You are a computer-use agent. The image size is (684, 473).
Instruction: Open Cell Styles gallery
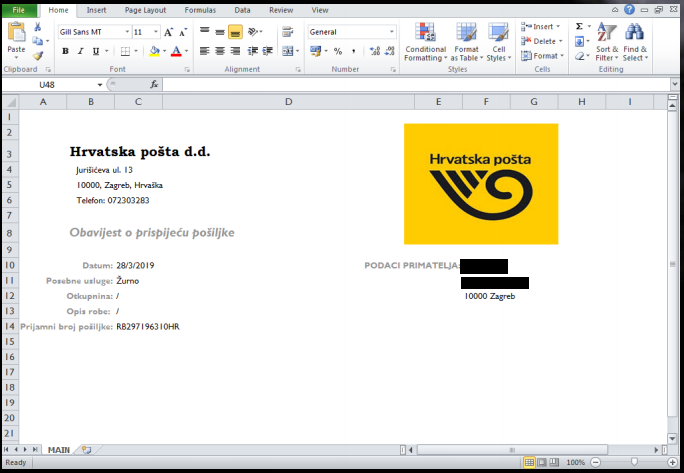pyautogui.click(x=499, y=42)
